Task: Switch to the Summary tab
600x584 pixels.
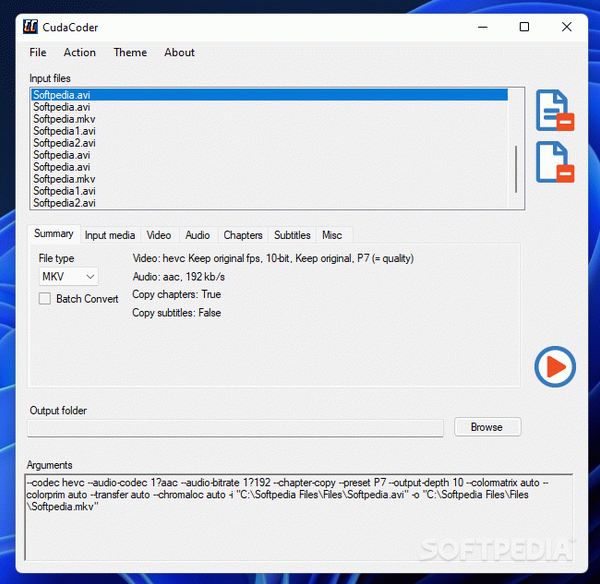Action: point(54,233)
